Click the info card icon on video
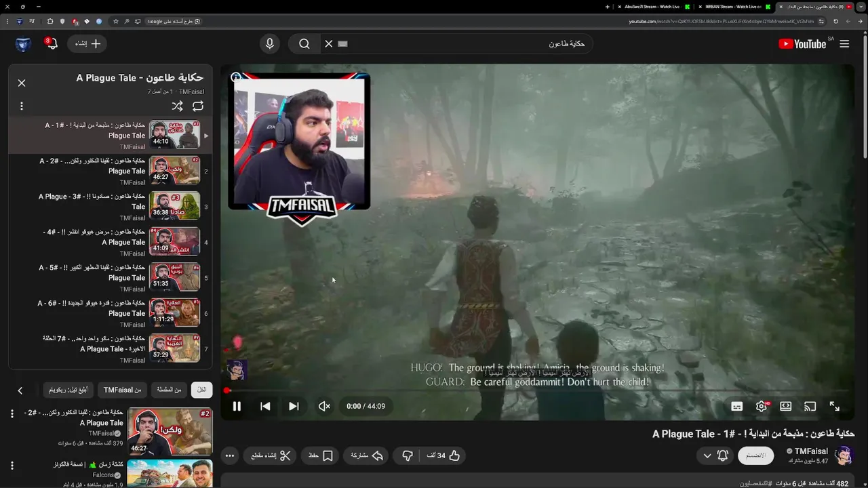This screenshot has width=868, height=488. pyautogui.click(x=235, y=77)
